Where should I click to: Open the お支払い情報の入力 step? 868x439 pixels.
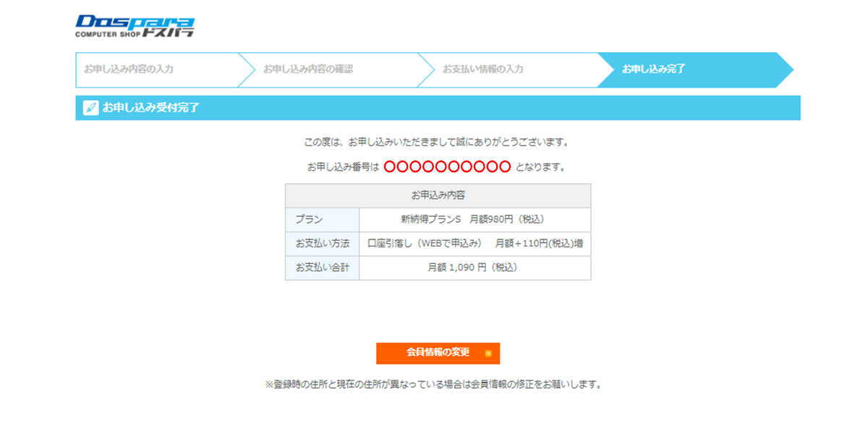(x=483, y=69)
